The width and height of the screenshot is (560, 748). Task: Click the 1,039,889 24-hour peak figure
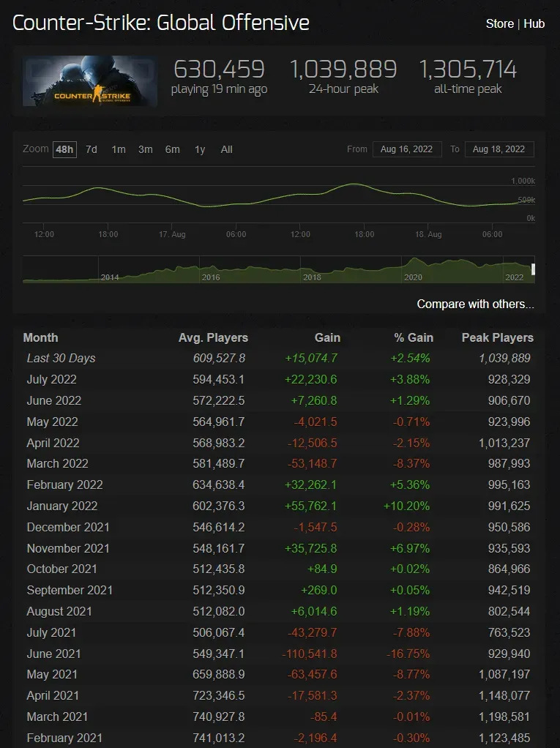343,70
